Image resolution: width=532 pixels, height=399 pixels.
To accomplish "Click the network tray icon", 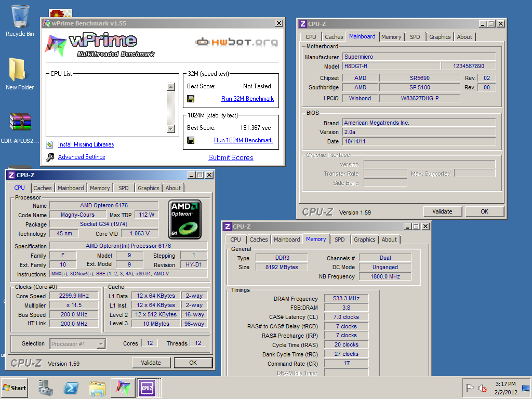I will click(x=526, y=388).
